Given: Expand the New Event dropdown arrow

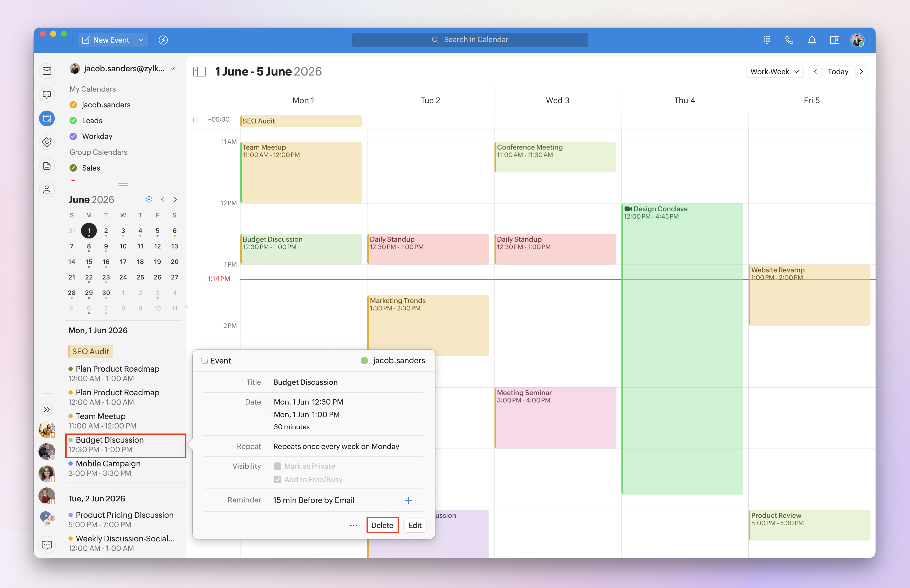Looking at the screenshot, I should [x=141, y=40].
